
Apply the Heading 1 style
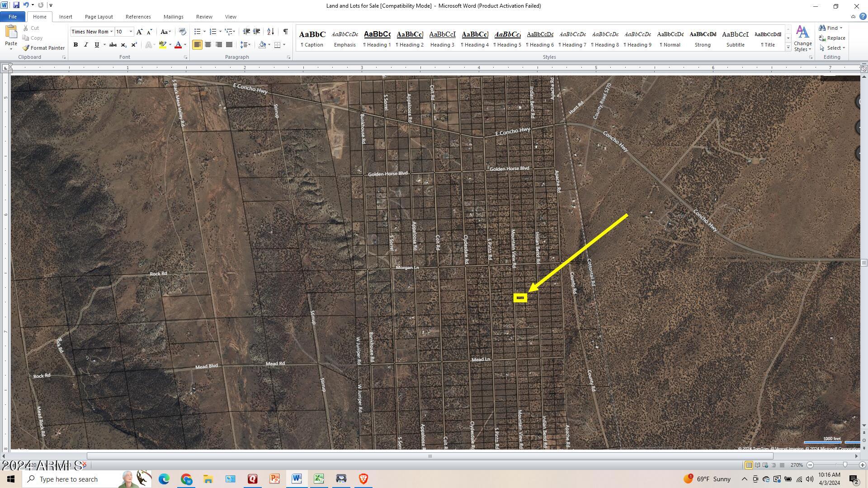pyautogui.click(x=377, y=39)
